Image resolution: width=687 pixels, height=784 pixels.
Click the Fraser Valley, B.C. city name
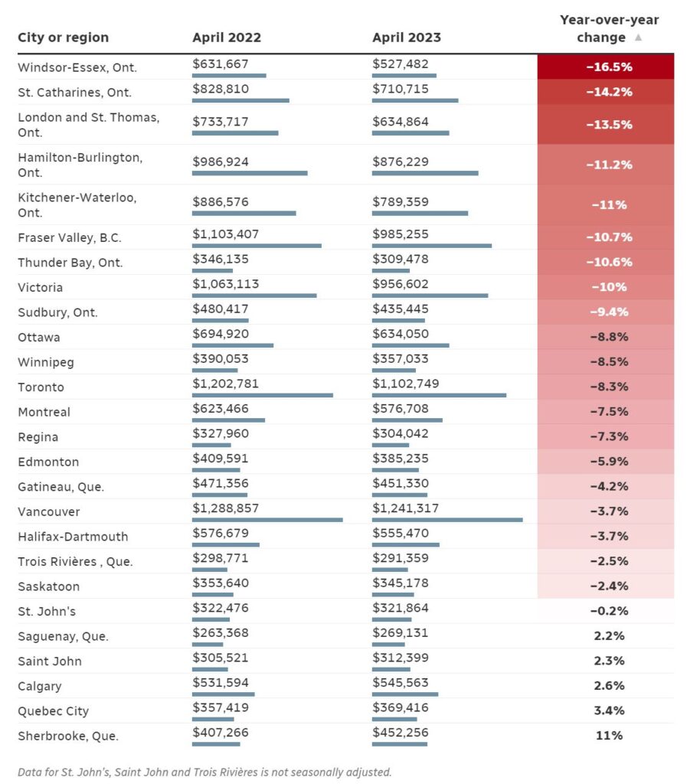[70, 237]
